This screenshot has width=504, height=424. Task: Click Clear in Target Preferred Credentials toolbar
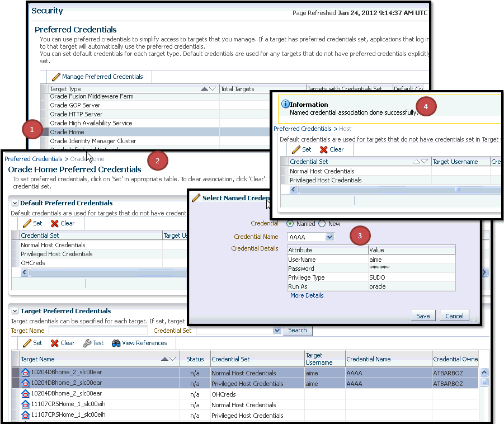pyautogui.click(x=63, y=343)
